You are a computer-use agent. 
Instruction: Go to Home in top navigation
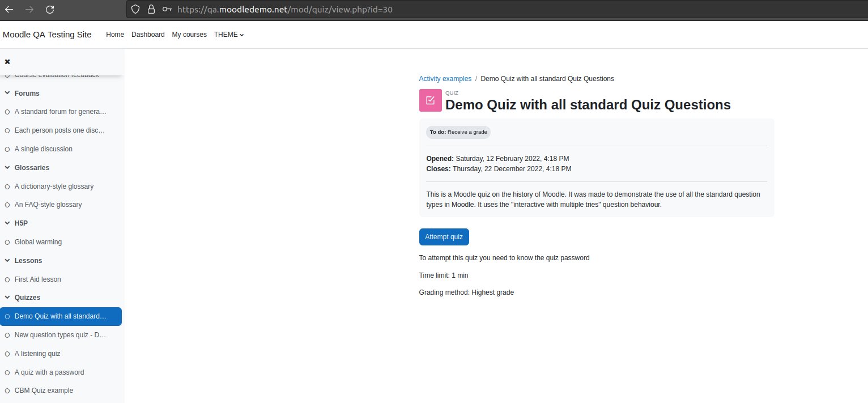[x=115, y=35]
